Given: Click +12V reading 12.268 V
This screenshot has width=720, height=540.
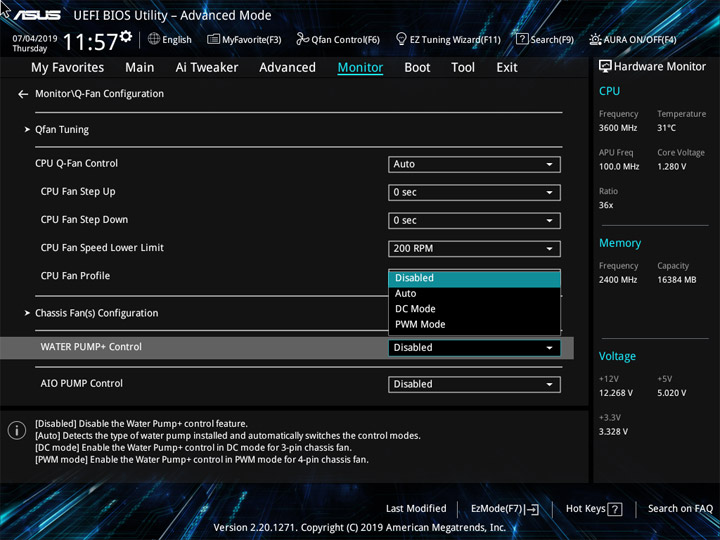Looking at the screenshot, I should pyautogui.click(x=616, y=393).
